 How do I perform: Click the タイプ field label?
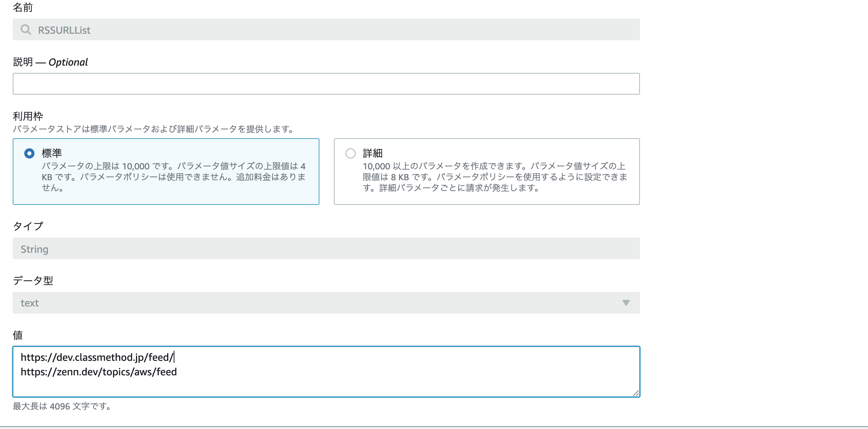coord(28,226)
